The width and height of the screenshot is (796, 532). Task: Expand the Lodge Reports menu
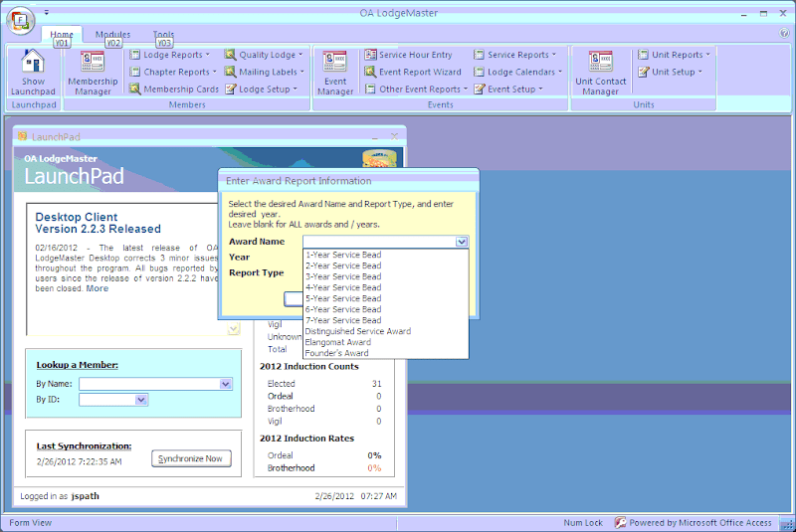pyautogui.click(x=170, y=55)
